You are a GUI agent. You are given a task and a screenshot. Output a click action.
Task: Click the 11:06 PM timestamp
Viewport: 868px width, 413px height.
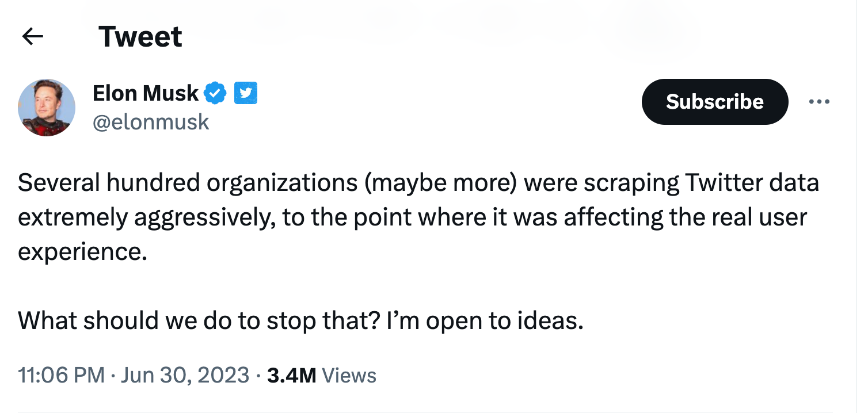click(62, 376)
